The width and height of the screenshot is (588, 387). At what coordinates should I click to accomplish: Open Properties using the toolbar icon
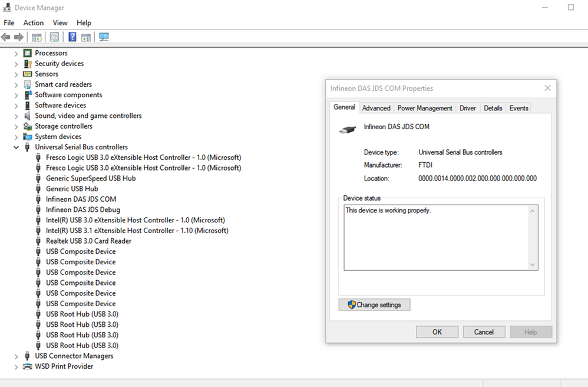click(x=54, y=37)
